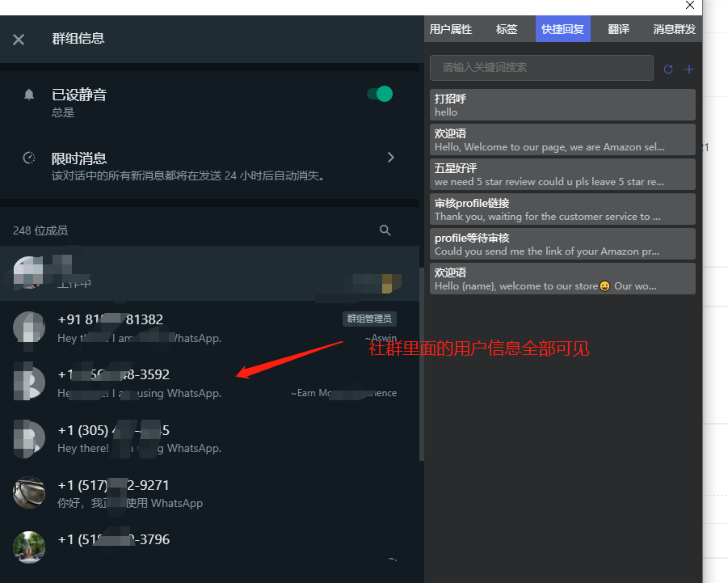
Task: Open the 标签 tab
Action: point(507,29)
